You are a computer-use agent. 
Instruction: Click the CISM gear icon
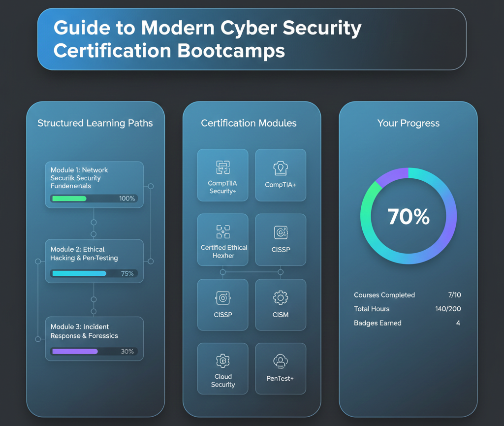[x=281, y=297]
